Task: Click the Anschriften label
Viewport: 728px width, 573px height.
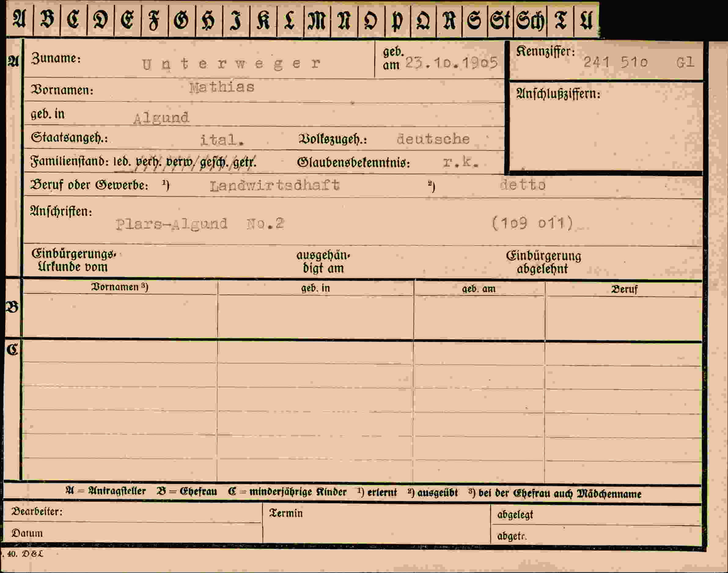Action: point(61,211)
